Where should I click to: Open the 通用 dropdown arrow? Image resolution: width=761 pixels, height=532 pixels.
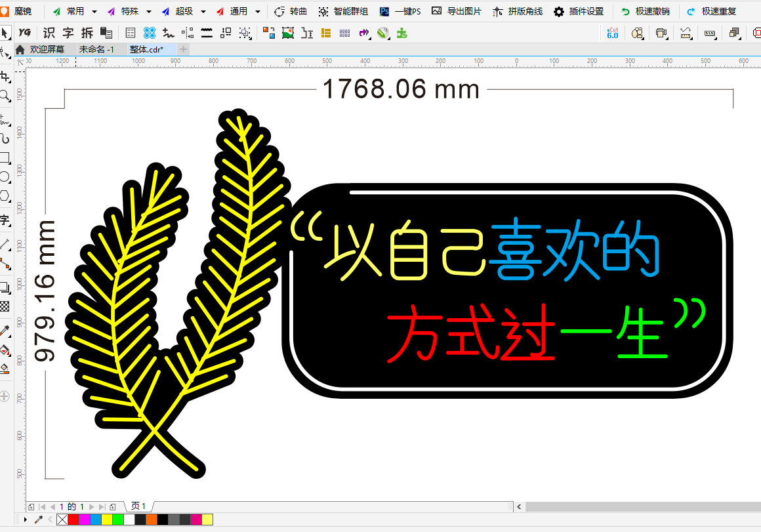point(257,12)
